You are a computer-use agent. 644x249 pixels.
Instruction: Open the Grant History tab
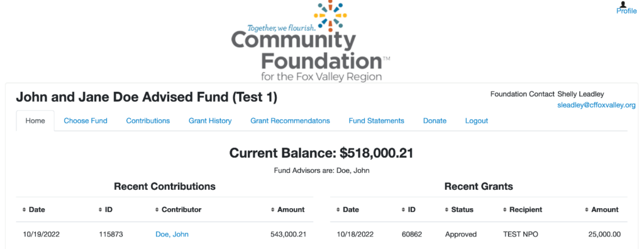pos(210,121)
